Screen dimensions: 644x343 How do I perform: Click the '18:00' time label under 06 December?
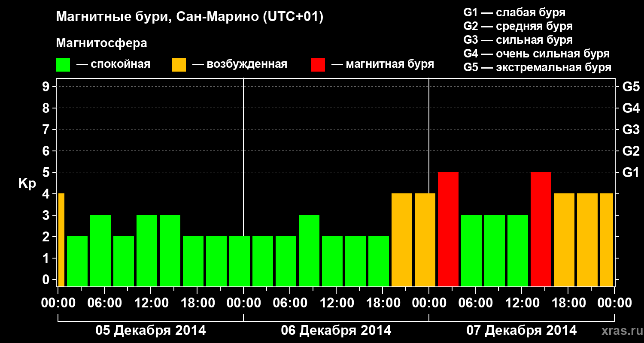383,303
